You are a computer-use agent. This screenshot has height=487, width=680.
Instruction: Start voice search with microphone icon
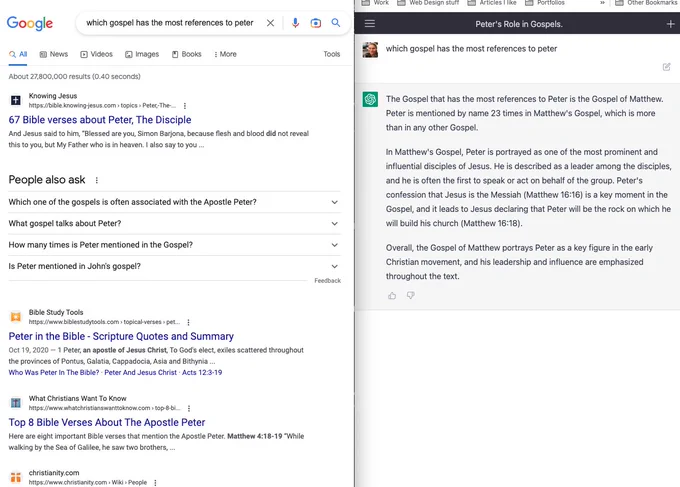295,23
